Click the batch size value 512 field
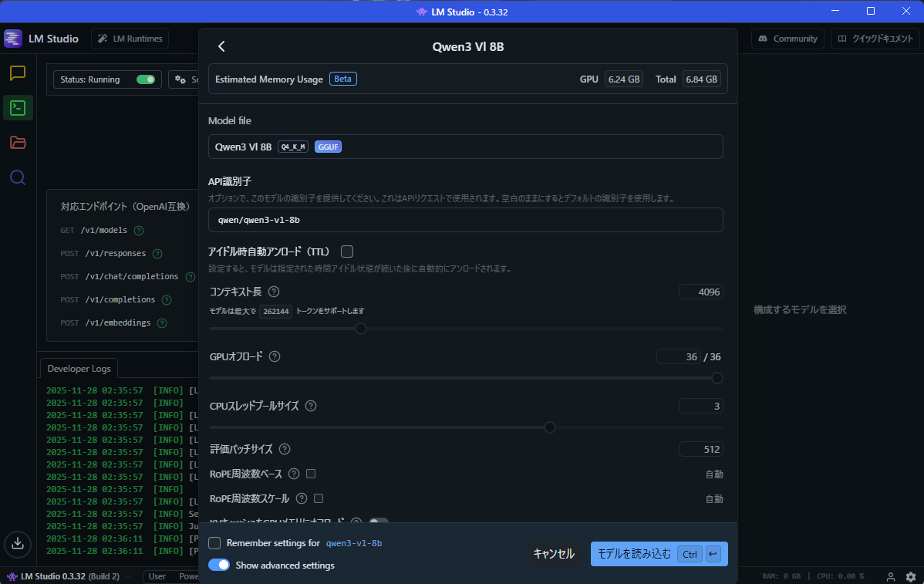The height and width of the screenshot is (584, 924). (700, 449)
